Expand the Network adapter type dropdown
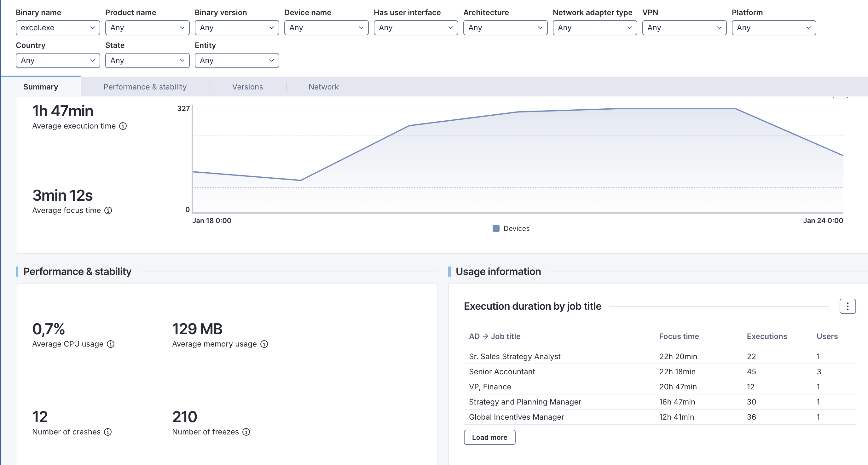 point(594,28)
